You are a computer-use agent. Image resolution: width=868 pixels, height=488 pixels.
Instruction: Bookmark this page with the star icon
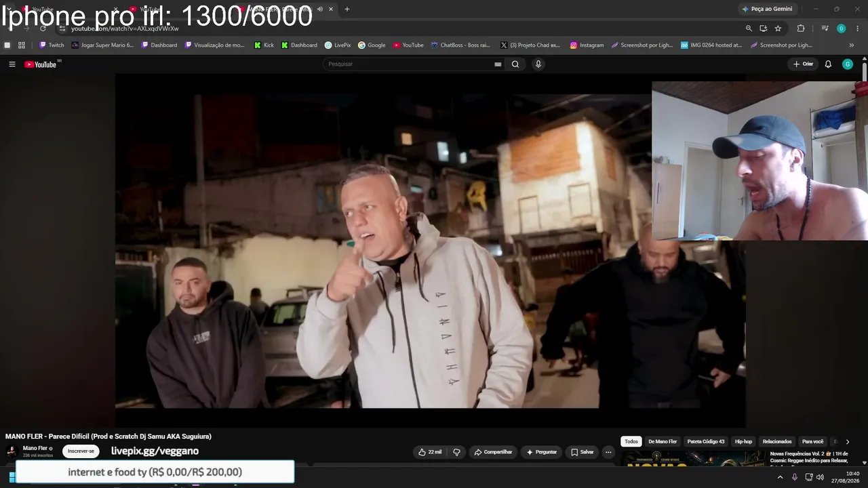(x=778, y=28)
